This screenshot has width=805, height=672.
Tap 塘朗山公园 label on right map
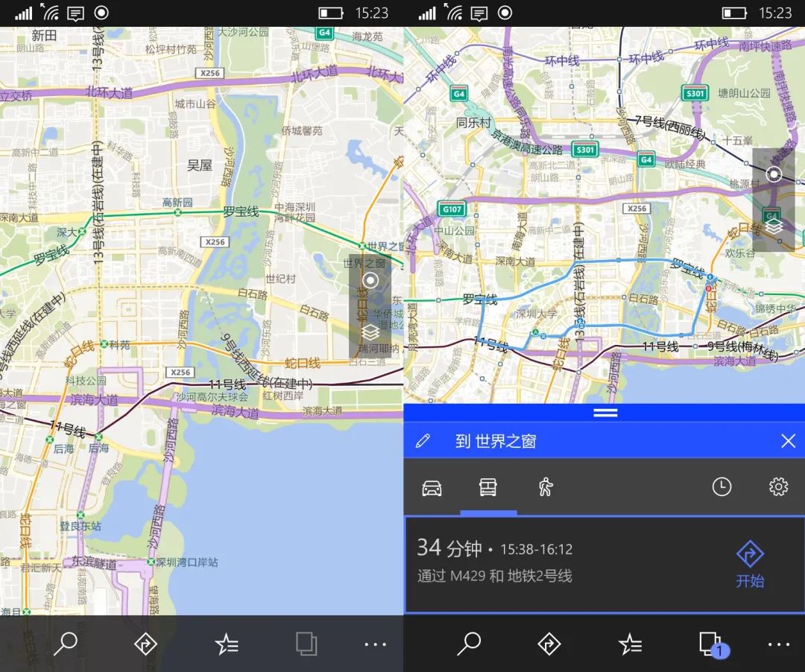tap(744, 93)
